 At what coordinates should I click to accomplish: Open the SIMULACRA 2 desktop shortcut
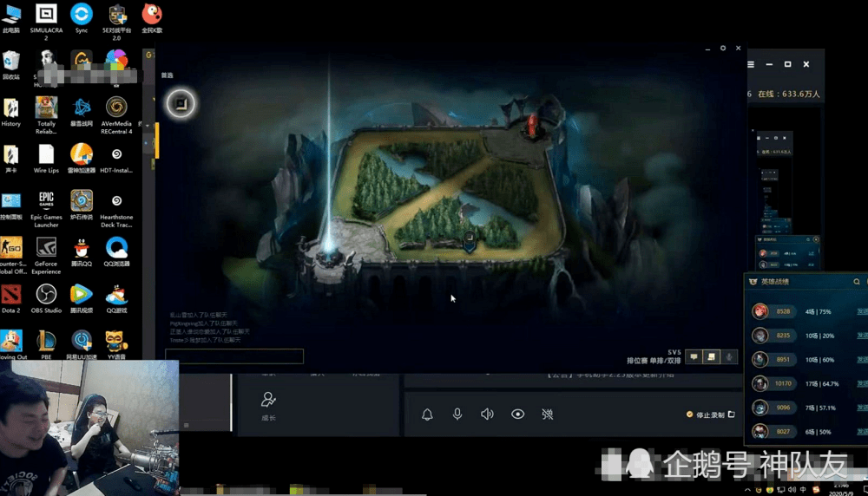pos(46,21)
